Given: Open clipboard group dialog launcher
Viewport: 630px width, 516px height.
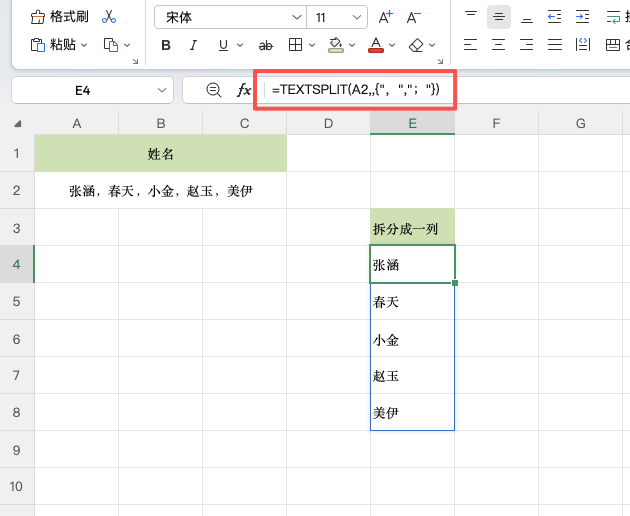Looking at the screenshot, I should [135, 61].
